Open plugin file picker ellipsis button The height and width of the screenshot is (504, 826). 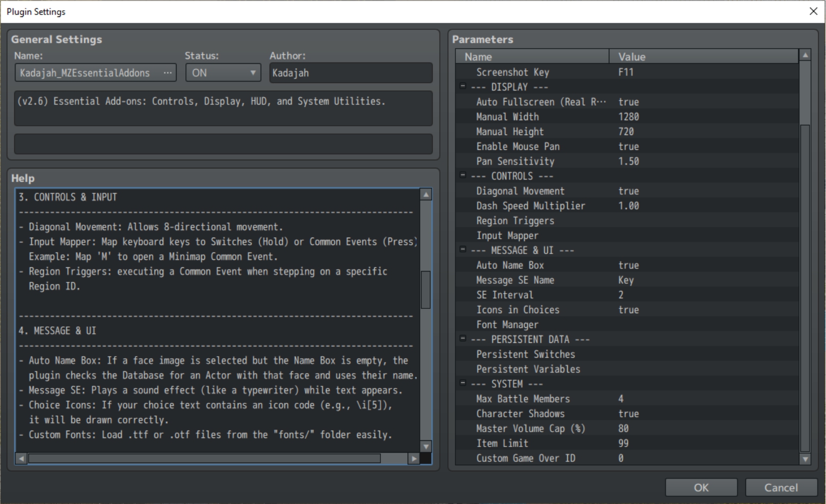coord(167,73)
